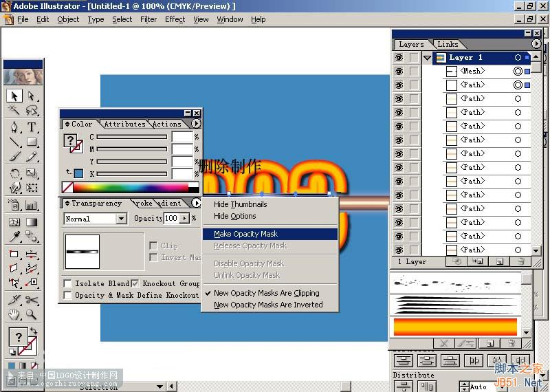Click the Swap Fill and Stroke arrows
550x392 pixels.
tap(33, 331)
